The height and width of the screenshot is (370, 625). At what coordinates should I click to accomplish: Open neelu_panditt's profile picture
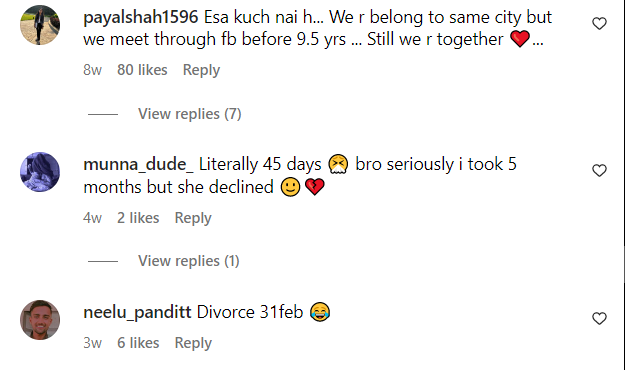pos(40,320)
